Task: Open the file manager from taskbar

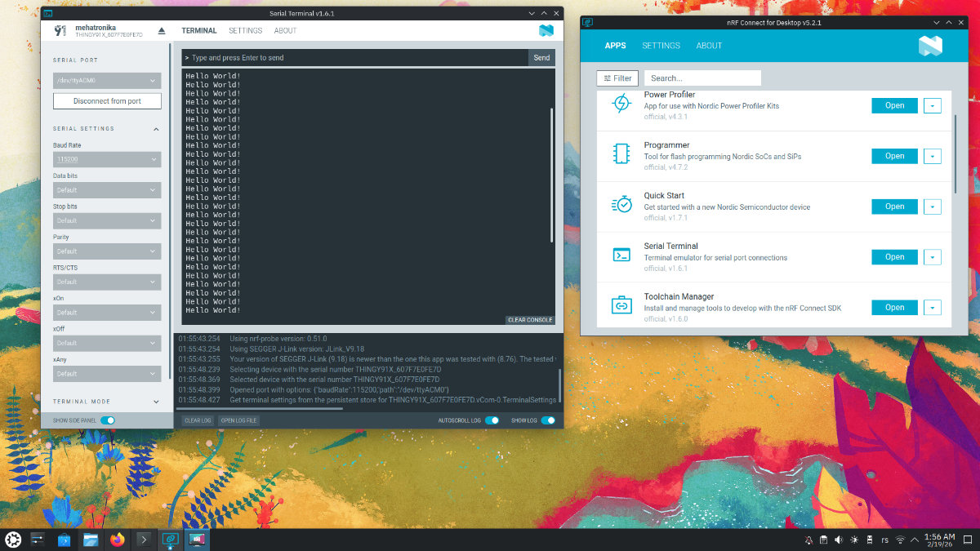Action: tap(91, 540)
